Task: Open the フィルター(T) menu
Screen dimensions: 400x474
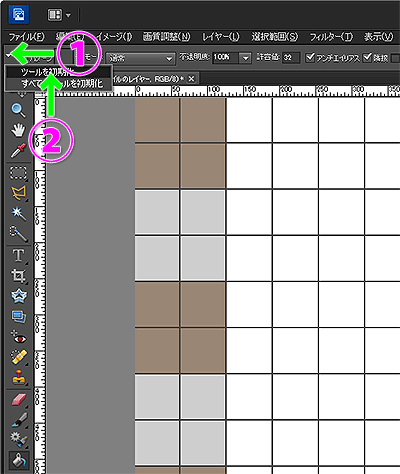Action: 331,37
